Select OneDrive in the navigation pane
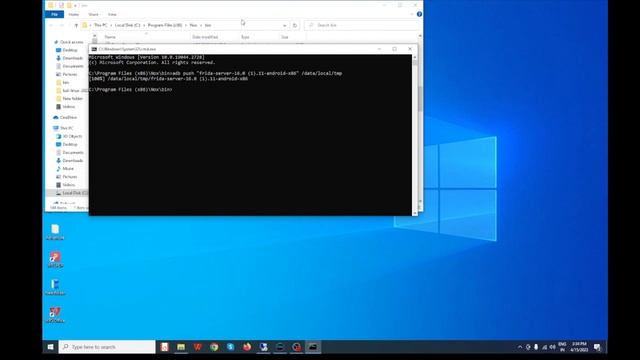The image size is (640, 360). pyautogui.click(x=68, y=118)
